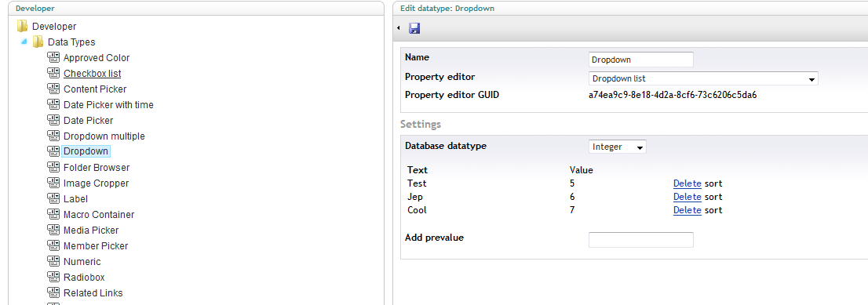Click the small back arrow beside save
Screen dimensions: 868x305
click(x=399, y=28)
